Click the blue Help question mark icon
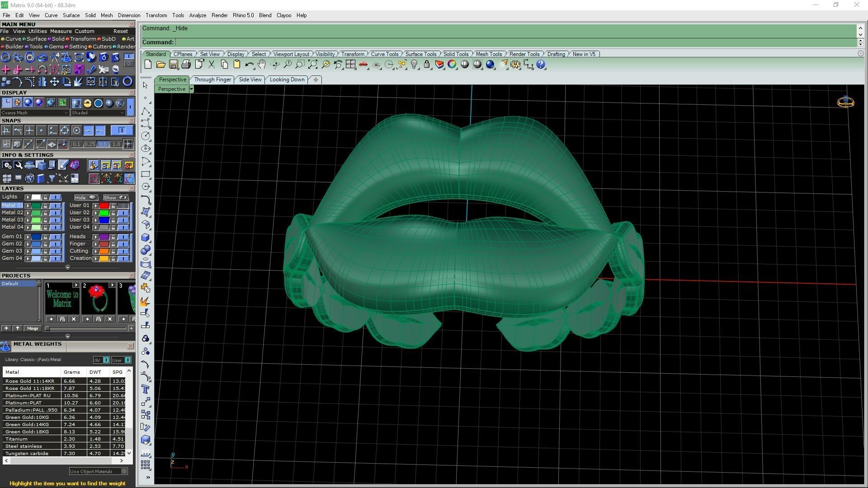868x488 pixels. tap(541, 65)
